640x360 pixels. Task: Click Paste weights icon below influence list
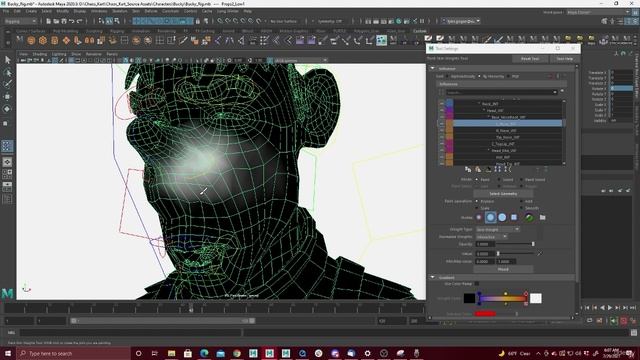coord(478,169)
